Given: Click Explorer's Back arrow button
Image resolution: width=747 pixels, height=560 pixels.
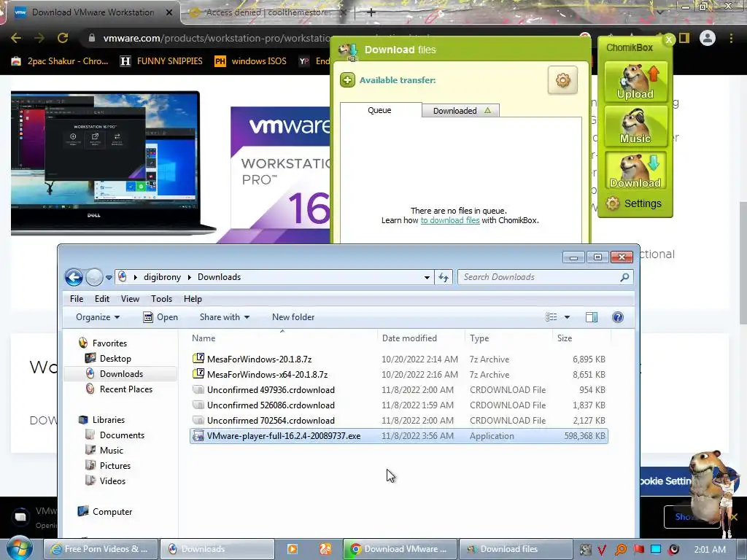Looking at the screenshot, I should pos(74,277).
